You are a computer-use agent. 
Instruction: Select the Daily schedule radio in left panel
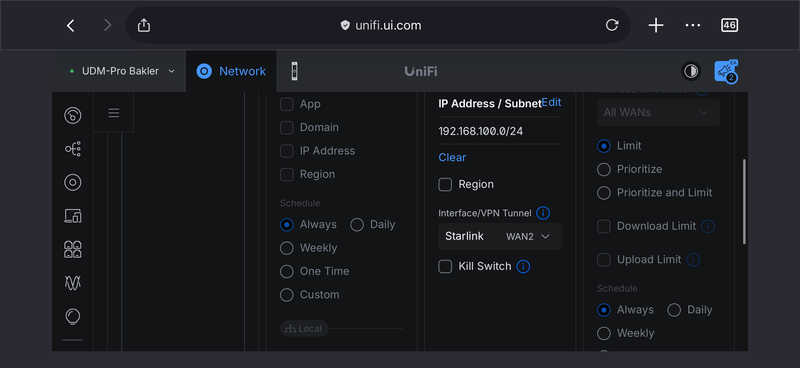coord(357,225)
